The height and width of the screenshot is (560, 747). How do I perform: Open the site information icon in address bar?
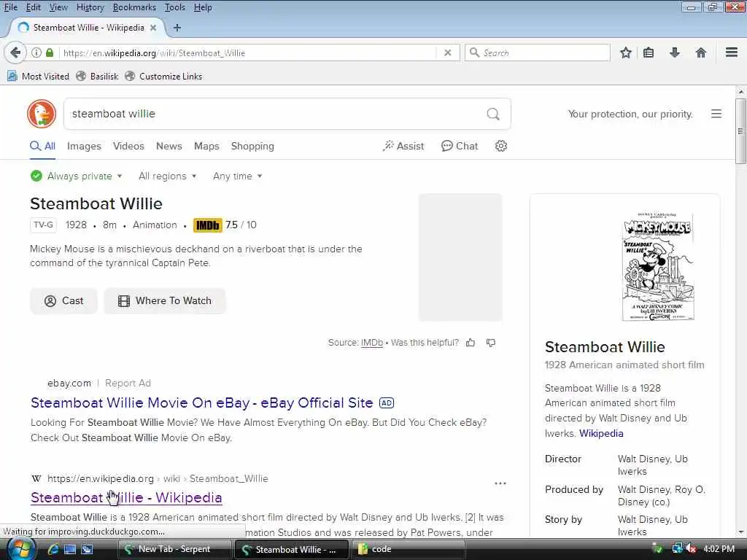click(x=36, y=52)
